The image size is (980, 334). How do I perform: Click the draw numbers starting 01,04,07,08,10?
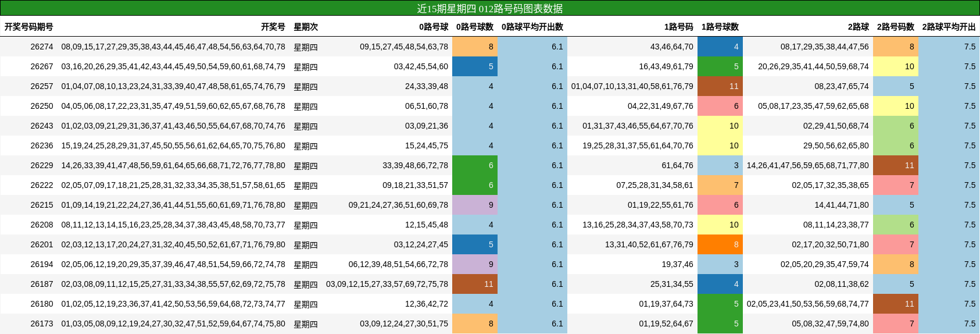173,86
